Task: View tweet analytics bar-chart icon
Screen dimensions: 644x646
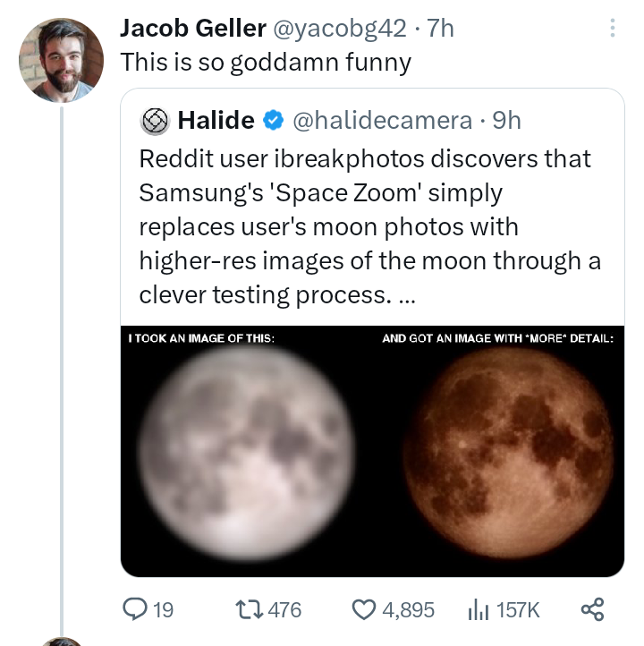Action: click(479, 609)
